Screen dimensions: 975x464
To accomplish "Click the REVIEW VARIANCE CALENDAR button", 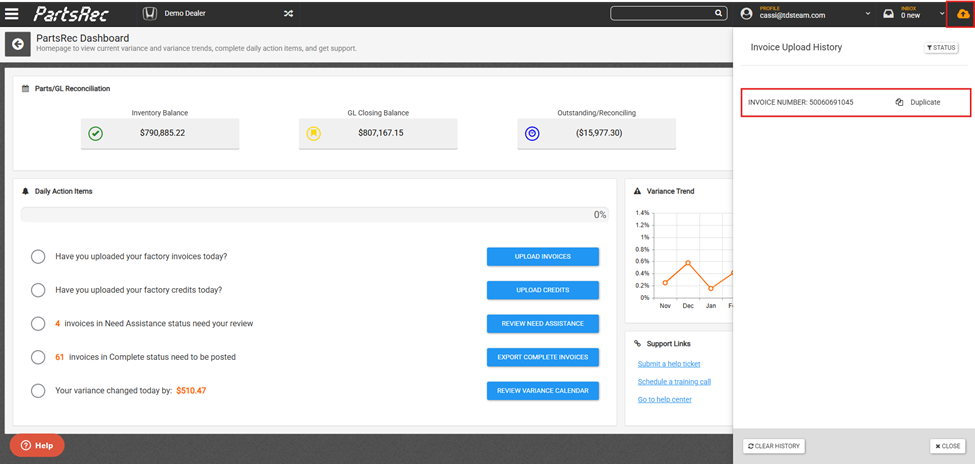I will 543,391.
